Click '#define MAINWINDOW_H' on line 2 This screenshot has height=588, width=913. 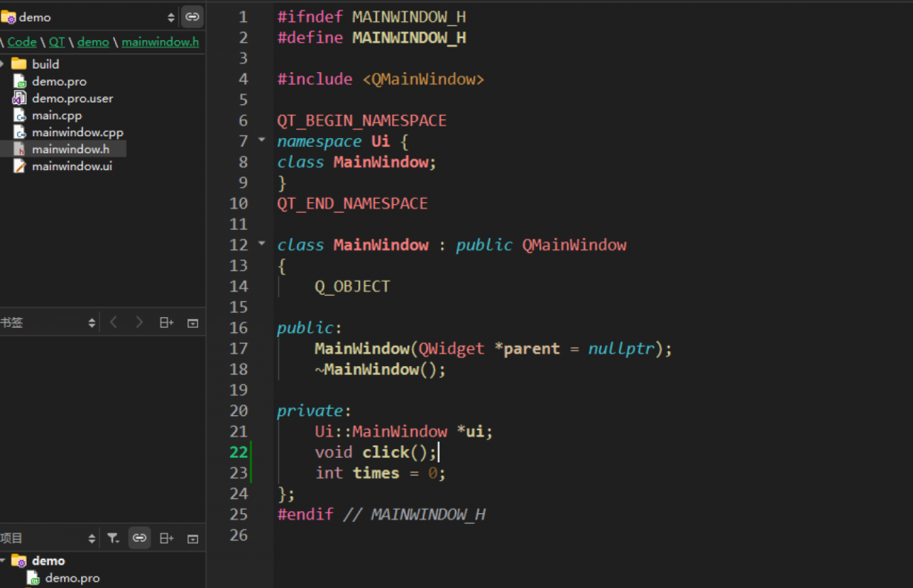372,37
